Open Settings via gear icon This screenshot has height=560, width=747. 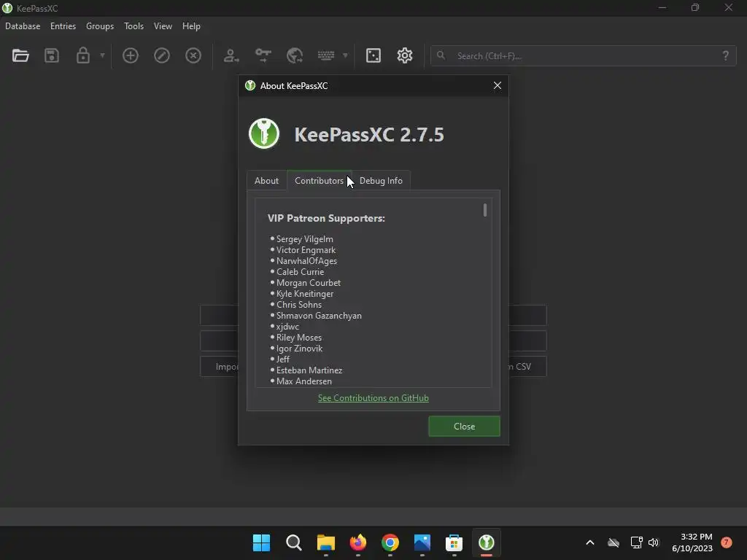(x=404, y=55)
